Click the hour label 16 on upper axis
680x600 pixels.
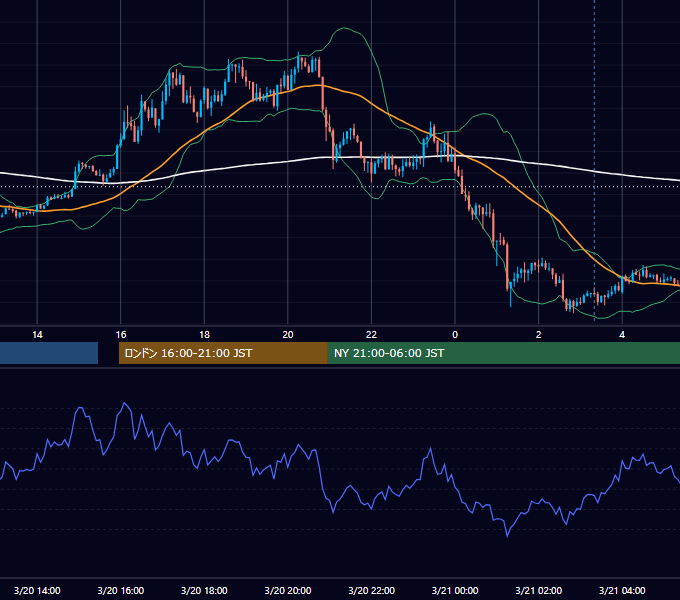point(121,335)
